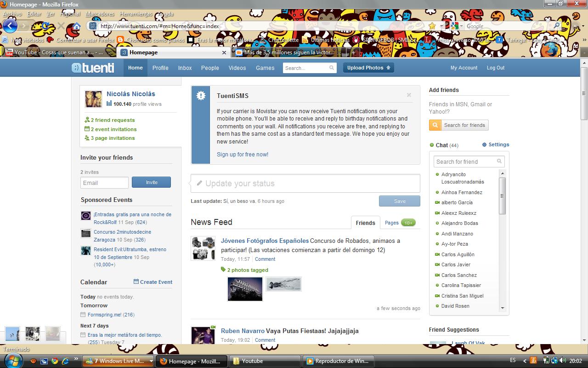
Task: Expand the Windows Live Messenger taskbar group dropdown
Action: click(x=151, y=361)
